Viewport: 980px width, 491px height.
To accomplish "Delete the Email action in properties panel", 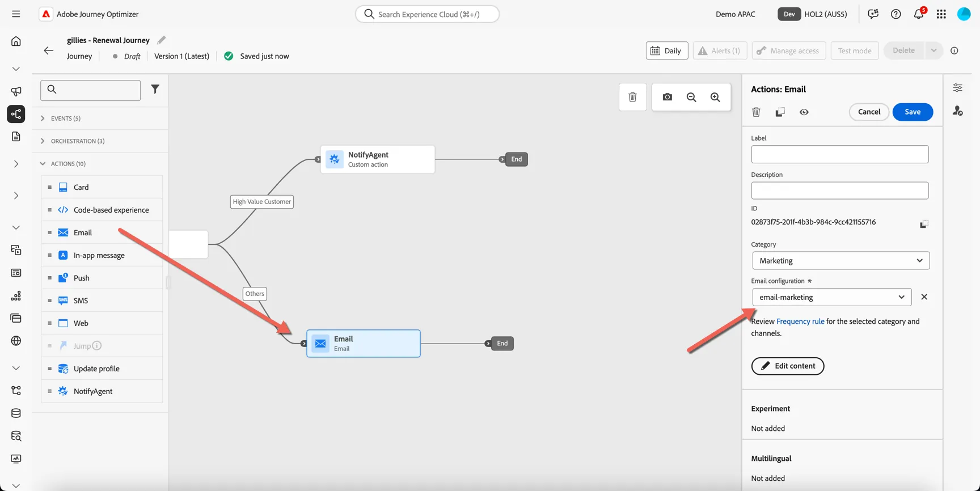I will (756, 112).
